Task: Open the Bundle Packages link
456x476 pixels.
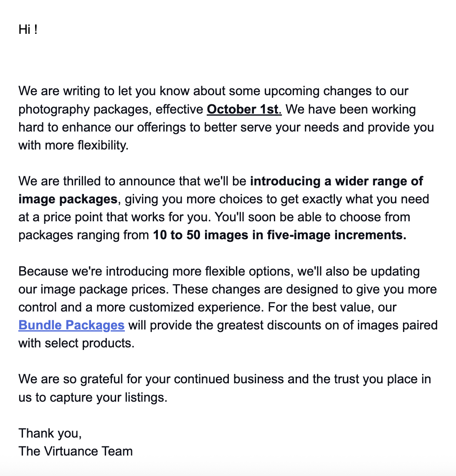Action: point(71,325)
